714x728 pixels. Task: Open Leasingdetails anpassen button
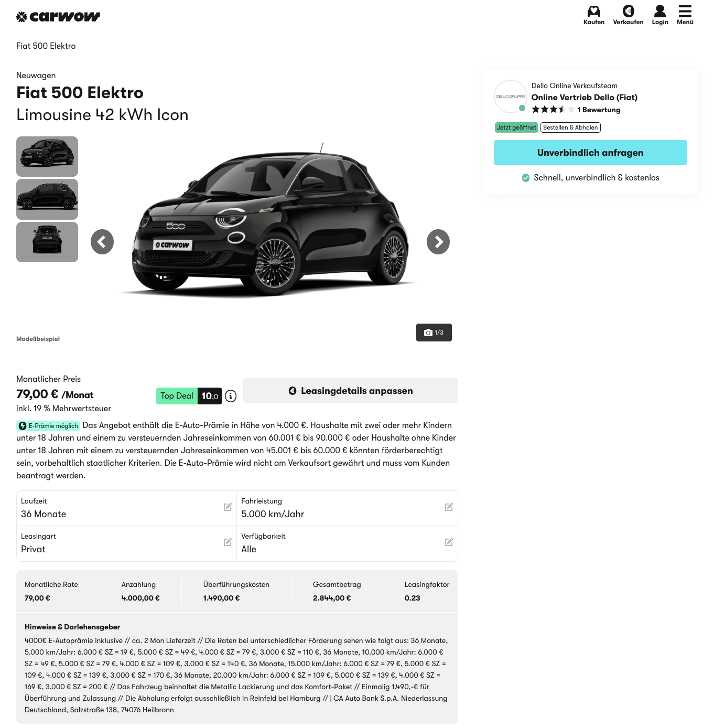(351, 391)
